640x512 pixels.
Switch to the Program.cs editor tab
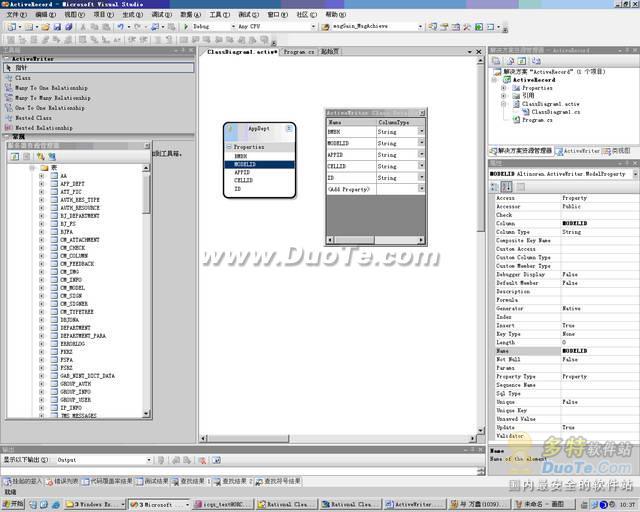click(x=299, y=52)
